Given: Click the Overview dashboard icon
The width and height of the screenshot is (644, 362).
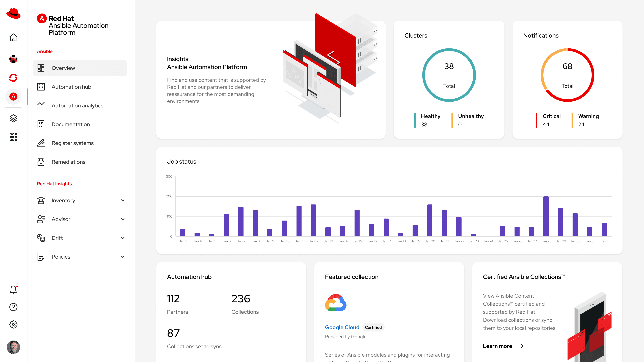Looking at the screenshot, I should 41,68.
